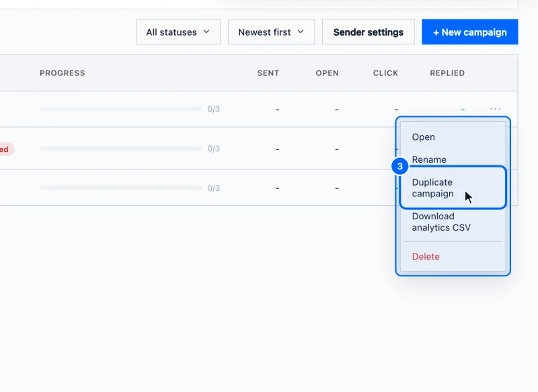Click the red status badge ending in 'ed'

(x=7, y=149)
